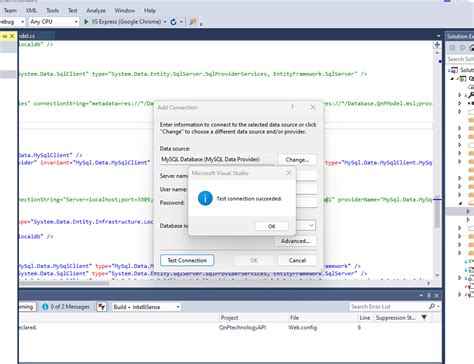Open the Database name combo box arrow
Viewport: 474px width, 364px height.
[311, 225]
